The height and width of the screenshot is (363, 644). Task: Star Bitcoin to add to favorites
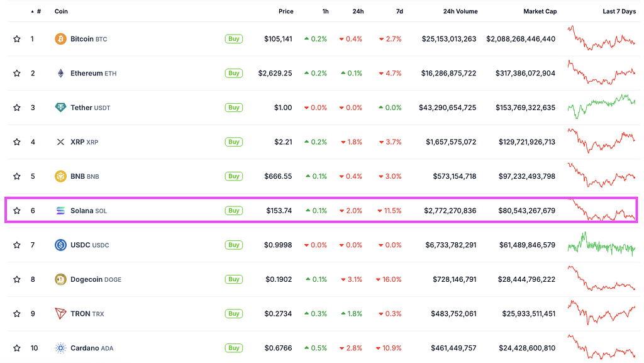coord(17,39)
